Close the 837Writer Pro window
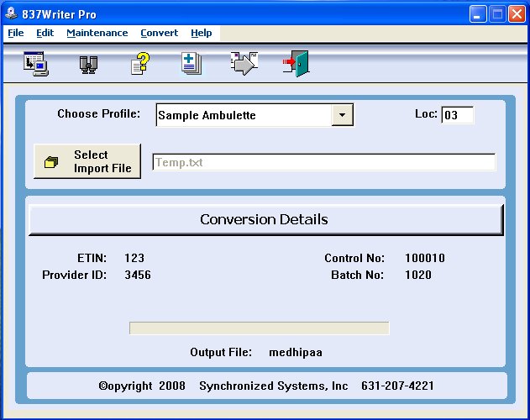Image resolution: width=530 pixels, height=420 pixels. (x=517, y=14)
